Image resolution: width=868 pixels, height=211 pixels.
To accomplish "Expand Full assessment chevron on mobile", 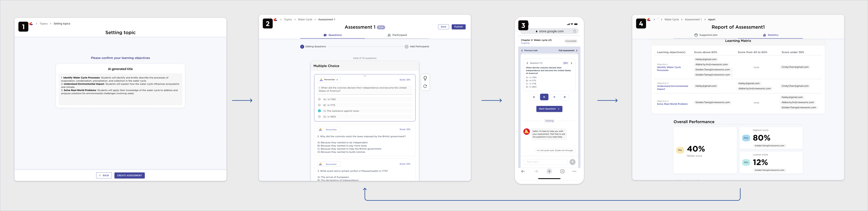I will (576, 50).
